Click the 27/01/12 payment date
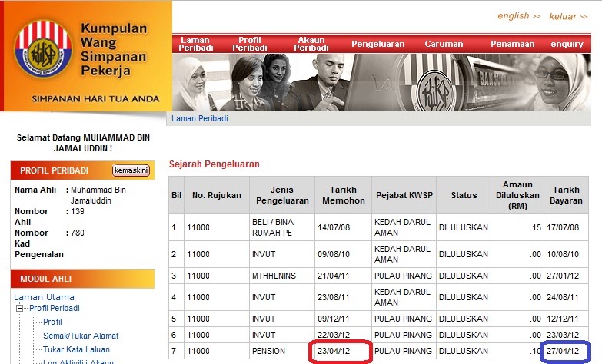 (x=563, y=276)
